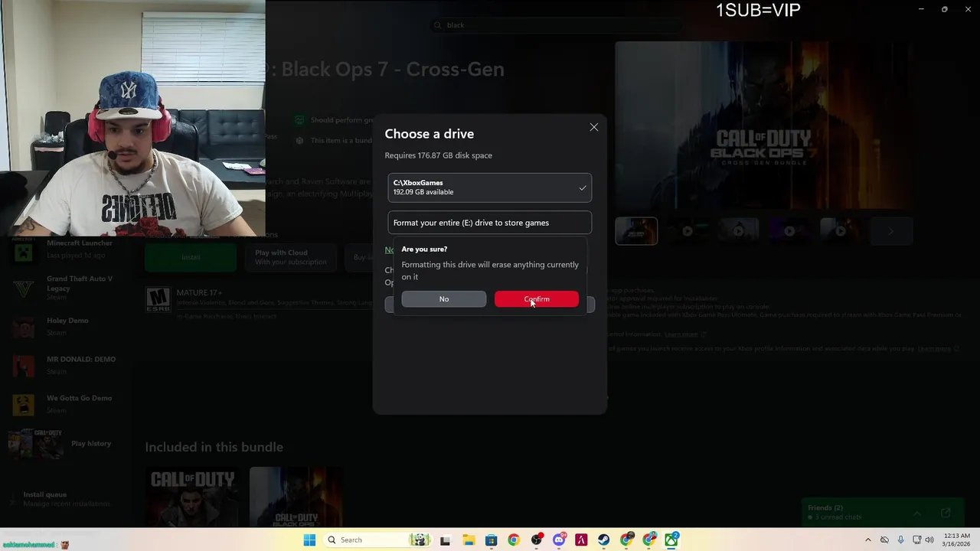This screenshot has width=980, height=551.
Task: Click the microphone tray icon
Action: point(900,540)
